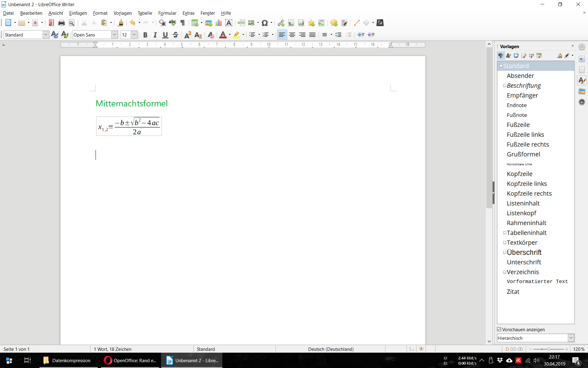Insert special character with Omega icon
The image size is (588, 368).
point(265,23)
